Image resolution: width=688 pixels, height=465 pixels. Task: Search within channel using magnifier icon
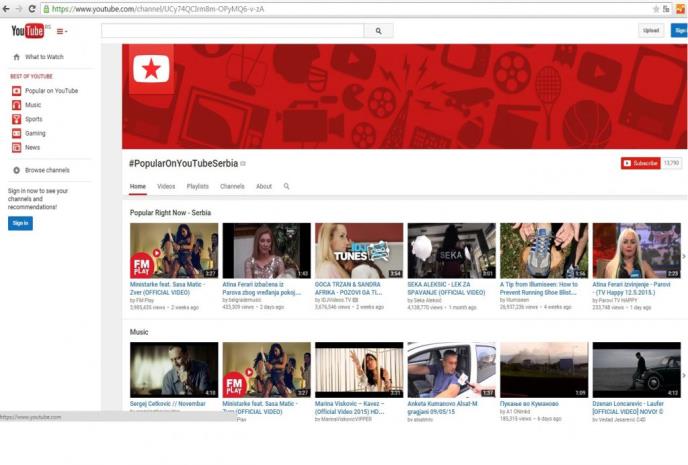click(x=287, y=186)
